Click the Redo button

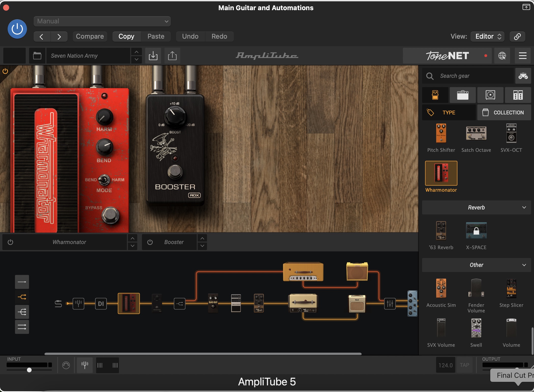coord(219,37)
